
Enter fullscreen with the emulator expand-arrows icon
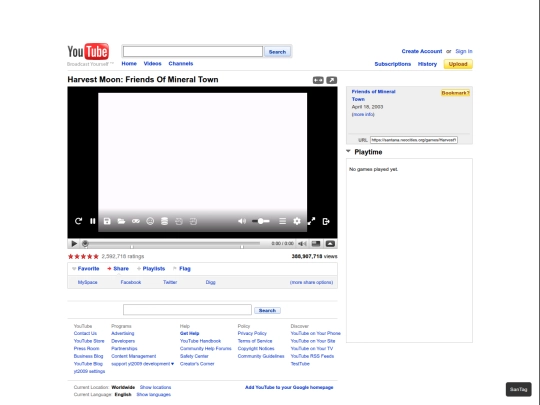[x=311, y=221]
